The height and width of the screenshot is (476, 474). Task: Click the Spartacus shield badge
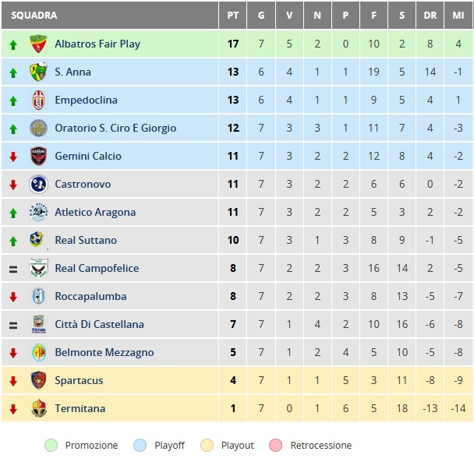pos(38,380)
